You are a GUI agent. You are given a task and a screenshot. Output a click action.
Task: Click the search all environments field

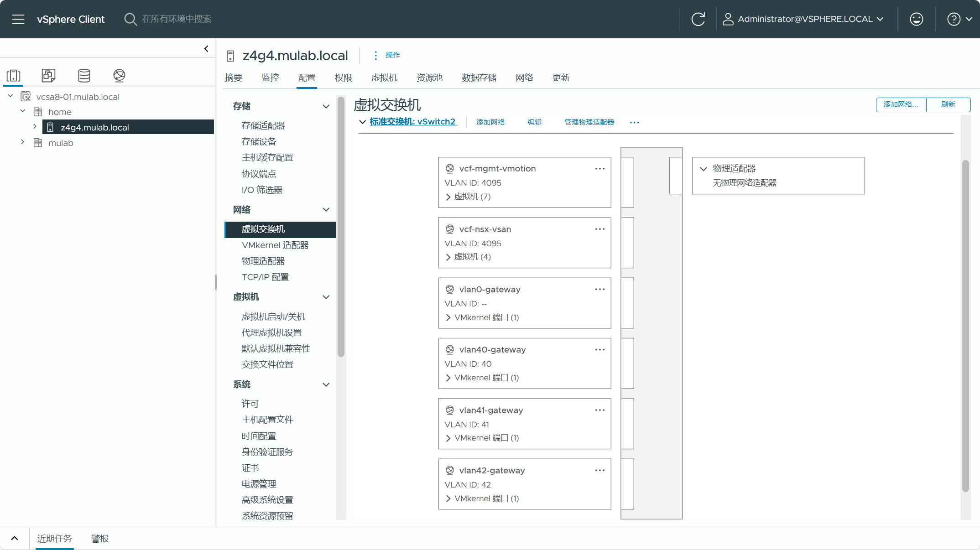pyautogui.click(x=177, y=19)
